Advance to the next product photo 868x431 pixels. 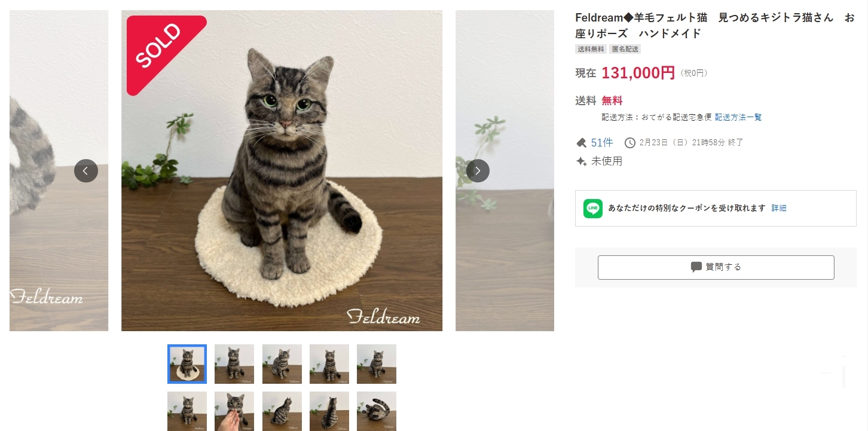pos(478,171)
